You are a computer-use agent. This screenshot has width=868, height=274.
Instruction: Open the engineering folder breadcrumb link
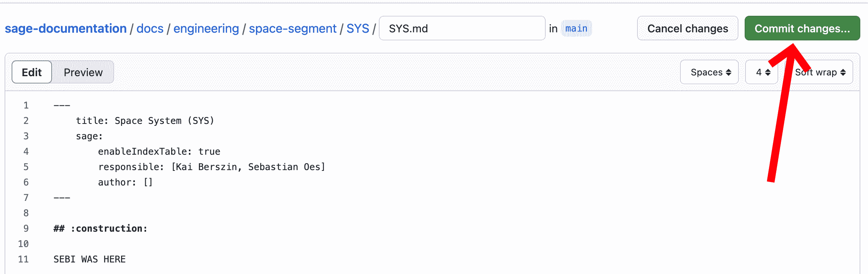(x=206, y=28)
